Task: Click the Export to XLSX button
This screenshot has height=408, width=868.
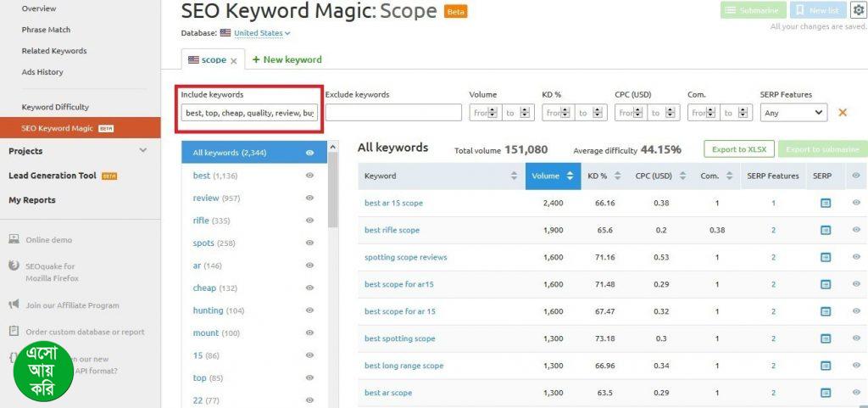Action: point(738,149)
